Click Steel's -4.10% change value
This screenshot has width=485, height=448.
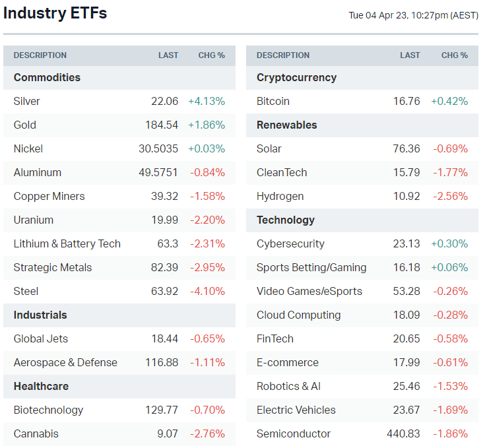coord(207,292)
